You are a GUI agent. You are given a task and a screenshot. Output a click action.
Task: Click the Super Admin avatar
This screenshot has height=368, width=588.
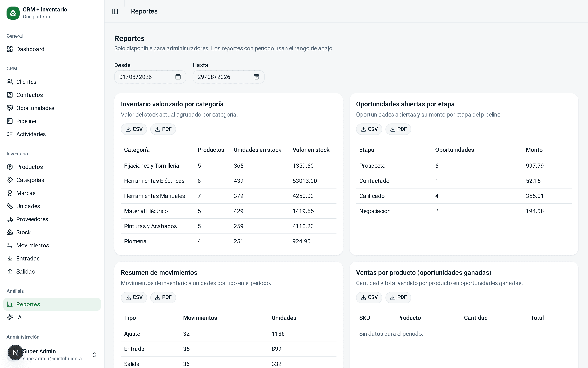pyautogui.click(x=15, y=352)
